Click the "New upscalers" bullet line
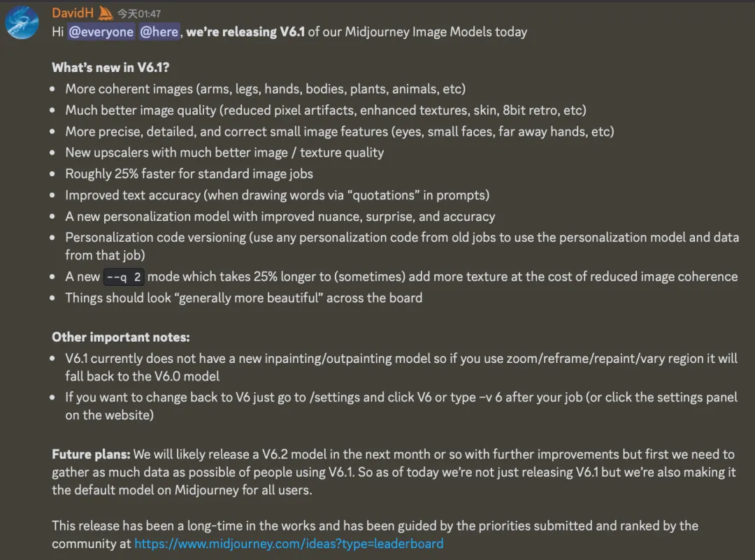This screenshot has width=755, height=560. 224,152
